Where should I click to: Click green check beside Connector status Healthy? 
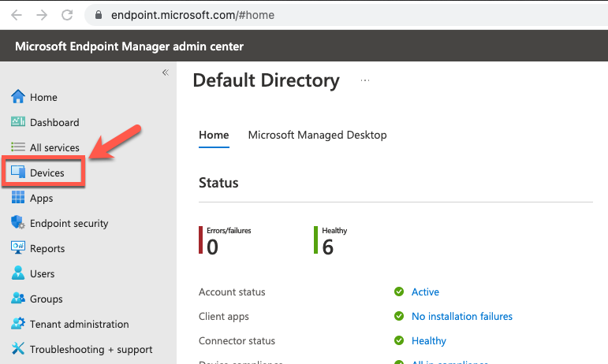tap(399, 340)
